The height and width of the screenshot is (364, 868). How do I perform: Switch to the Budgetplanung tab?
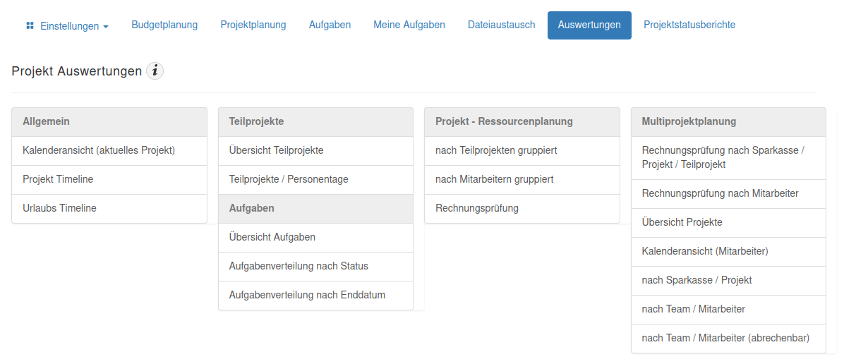164,25
